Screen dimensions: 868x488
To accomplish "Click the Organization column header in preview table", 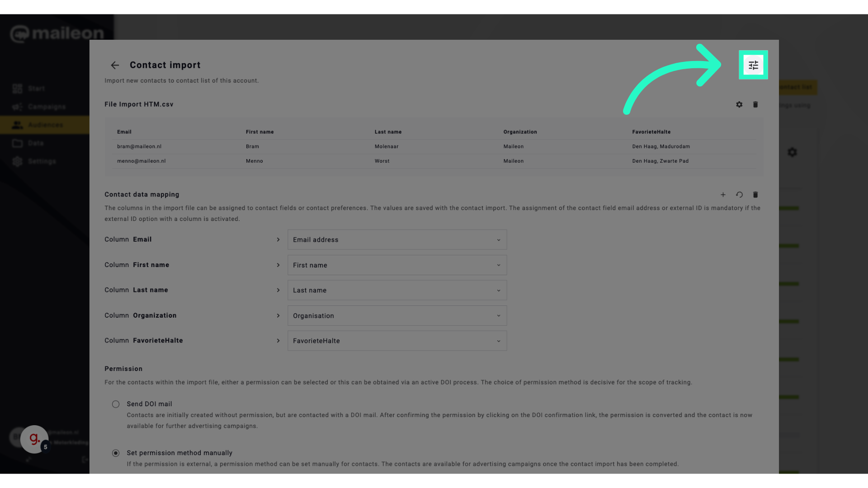I will tap(520, 132).
